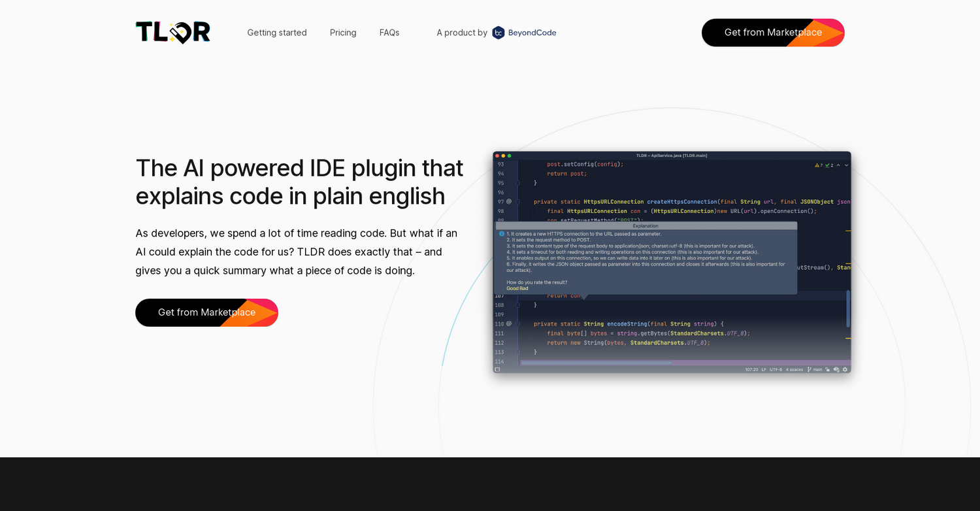Rate the explanation as Good
Screen dimensions: 980x511
point(512,288)
